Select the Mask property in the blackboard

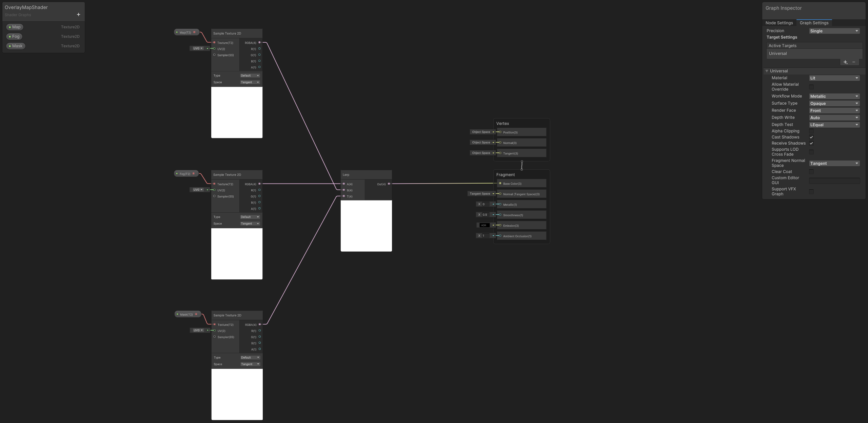[x=15, y=46]
